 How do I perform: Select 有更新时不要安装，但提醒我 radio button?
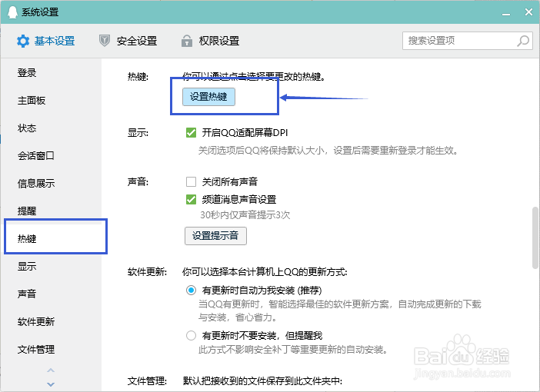(x=191, y=335)
